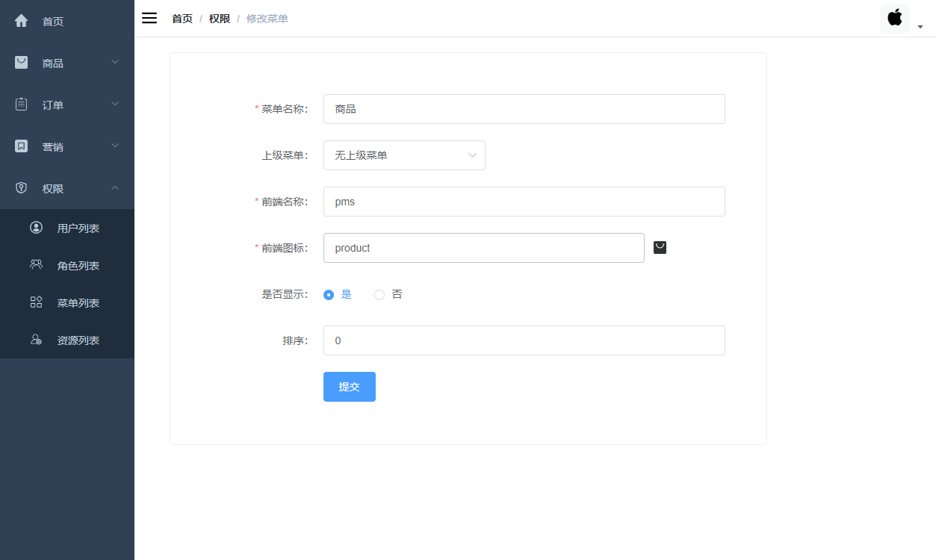Click the 提交 submit button
The width and height of the screenshot is (936, 560).
[350, 387]
